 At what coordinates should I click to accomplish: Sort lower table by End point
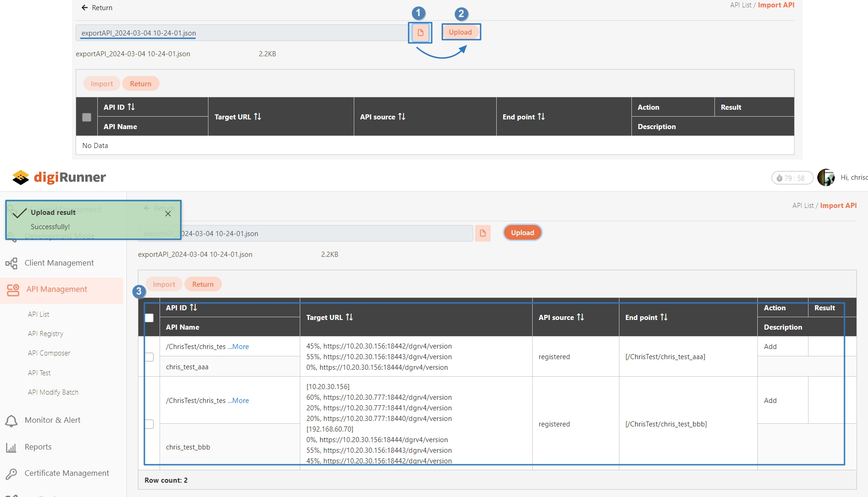(664, 317)
